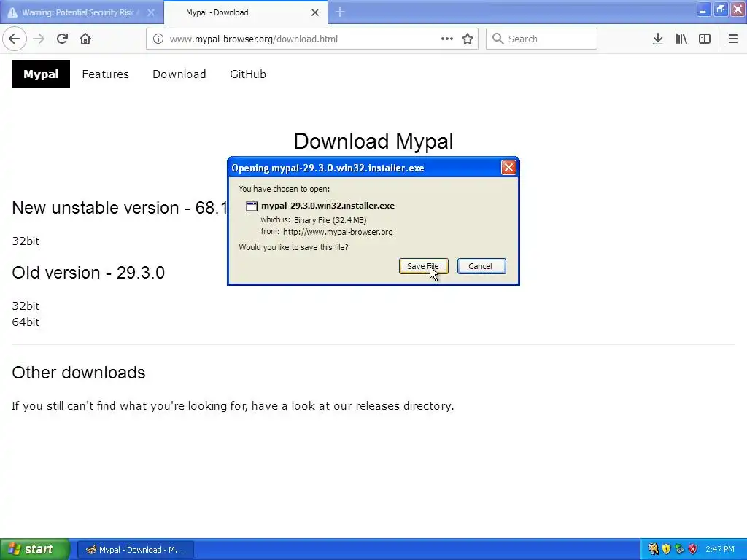Open the Library bookshelf icon
The width and height of the screenshot is (747, 560).
click(x=681, y=39)
